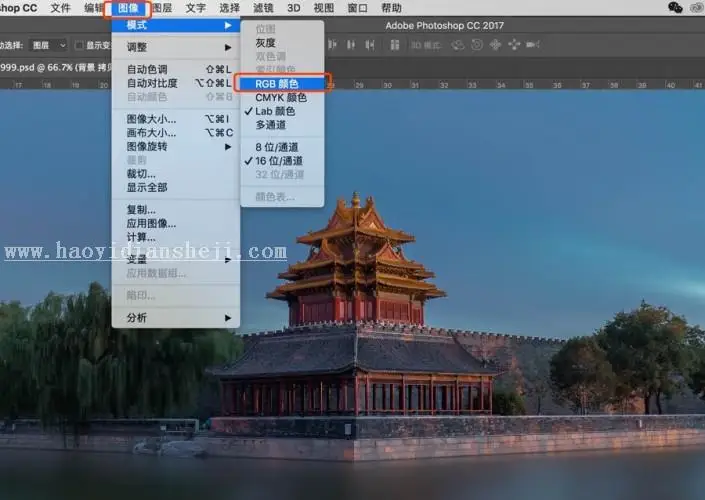Open 应用图像... dialog
Viewport: 705px width, 500px height.
coord(176,223)
